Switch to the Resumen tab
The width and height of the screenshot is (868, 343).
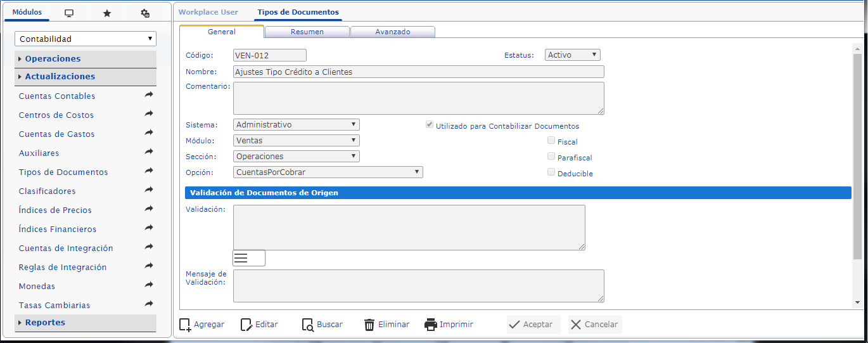point(307,32)
